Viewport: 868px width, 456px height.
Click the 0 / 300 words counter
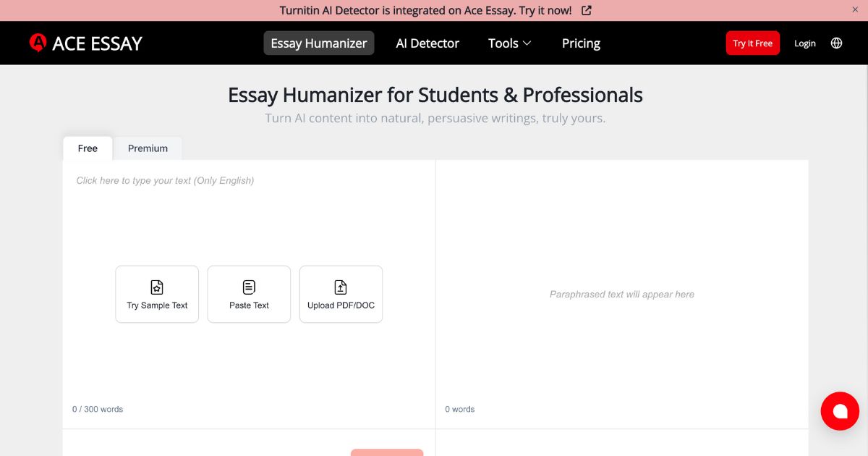pyautogui.click(x=98, y=409)
